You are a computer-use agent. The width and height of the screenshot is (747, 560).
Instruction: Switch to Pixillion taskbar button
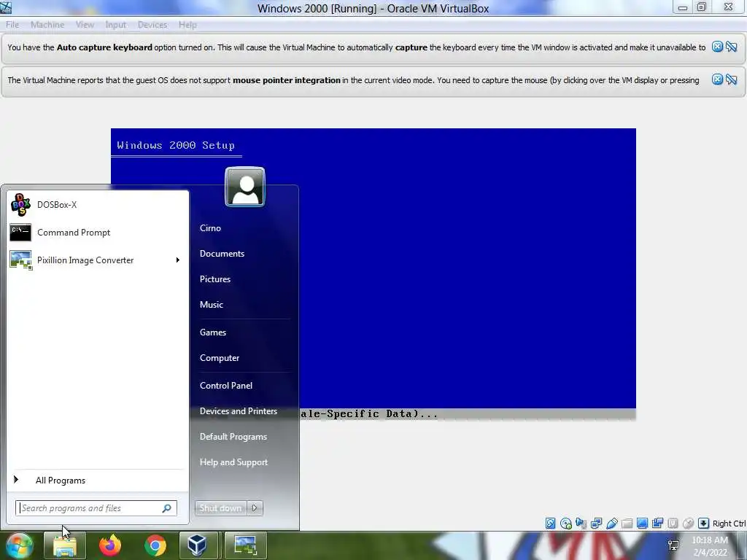[246, 545]
